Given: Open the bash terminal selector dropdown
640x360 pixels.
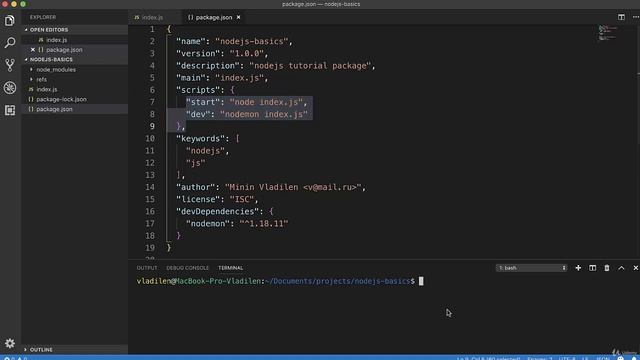Looking at the screenshot, I should tap(531, 268).
